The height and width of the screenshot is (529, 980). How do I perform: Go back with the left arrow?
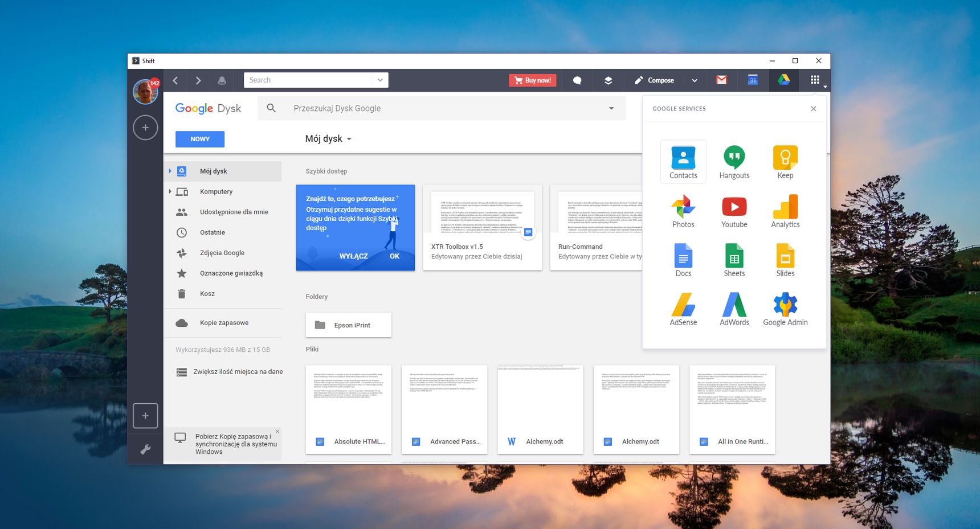[x=175, y=80]
